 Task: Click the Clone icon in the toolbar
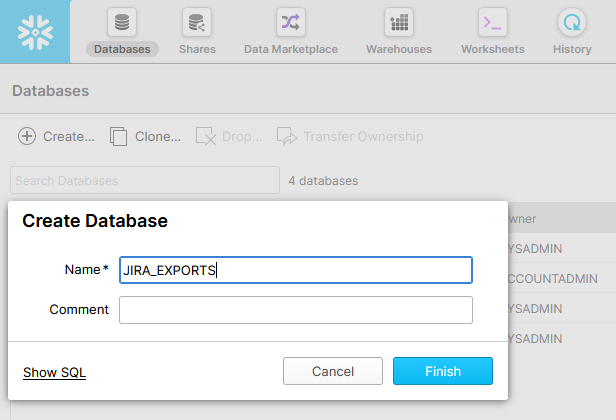click(119, 136)
